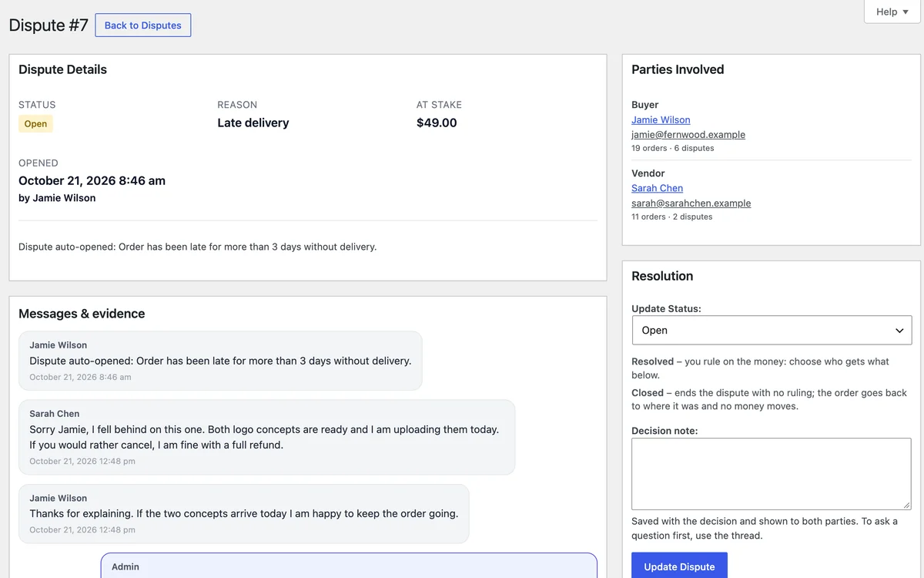Screen dimensions: 924x578
Task: Focus the Decision note text area
Action: tap(772, 474)
